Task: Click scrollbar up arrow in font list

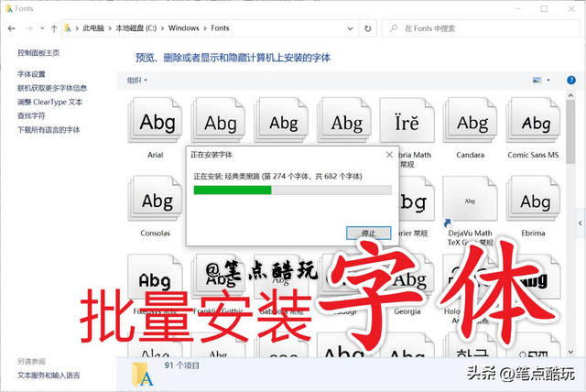Action: point(570,95)
